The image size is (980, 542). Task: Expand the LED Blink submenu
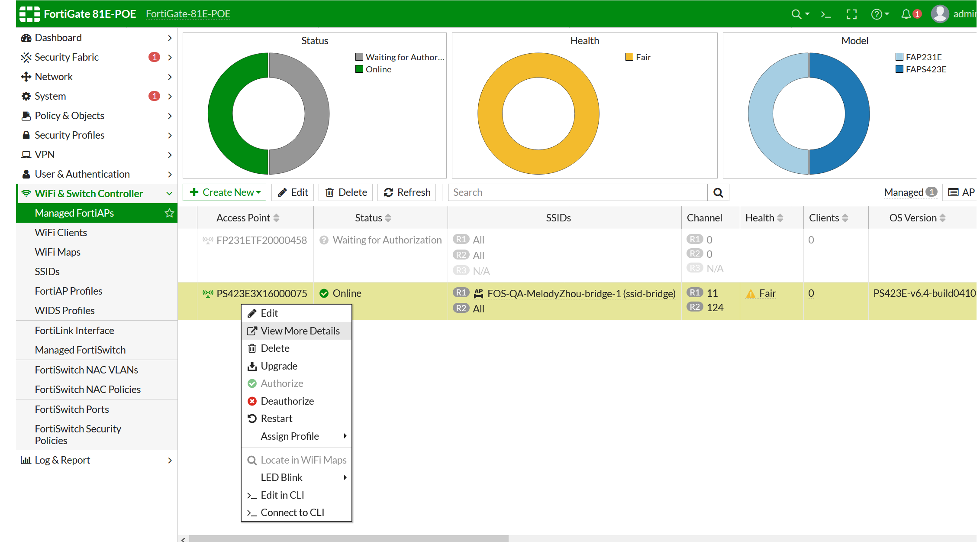345,477
